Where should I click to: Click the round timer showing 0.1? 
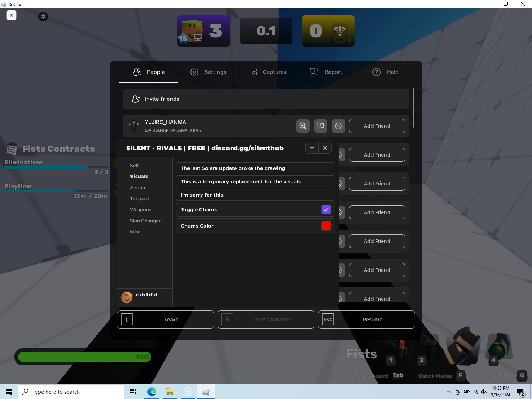pyautogui.click(x=266, y=31)
